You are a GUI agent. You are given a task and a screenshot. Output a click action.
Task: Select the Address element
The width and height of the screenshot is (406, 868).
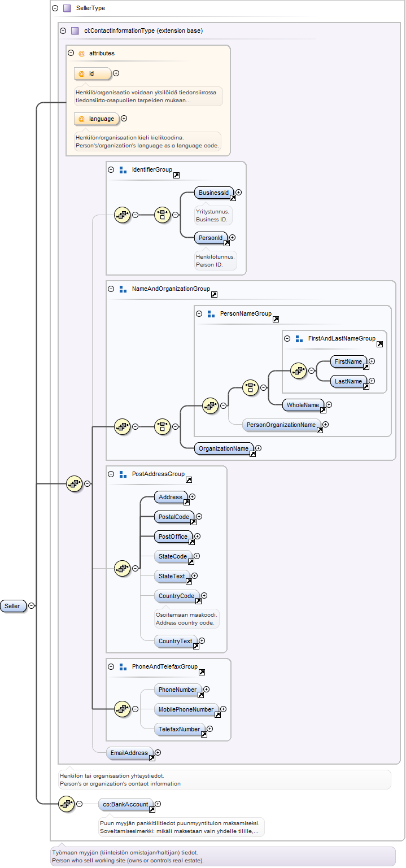[171, 497]
